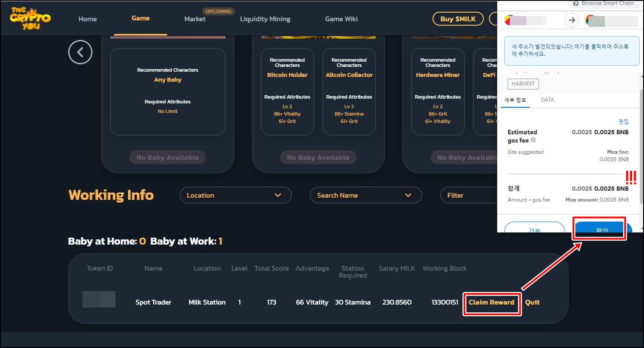Click the Working Info heading

tap(111, 195)
